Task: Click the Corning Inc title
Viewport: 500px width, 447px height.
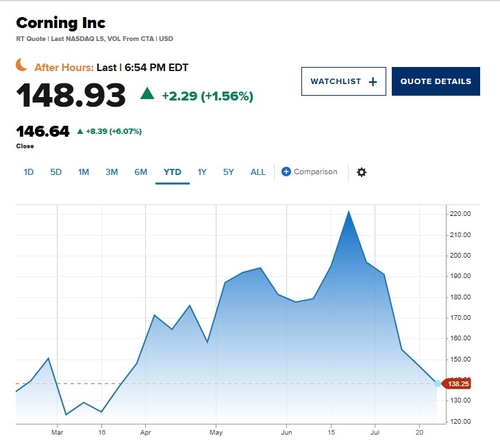Action: coord(61,23)
